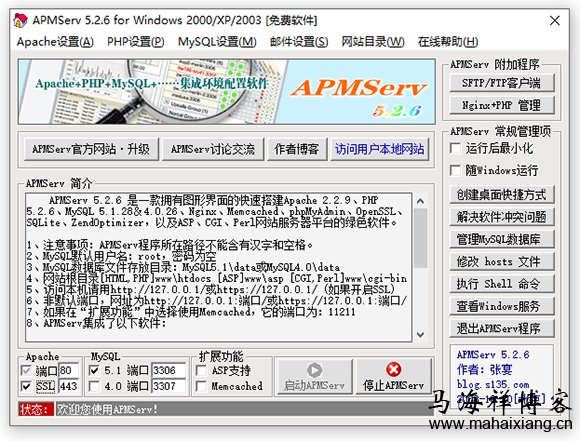
Task: Click the APMServ house icon in title bar
Action: tap(20, 20)
